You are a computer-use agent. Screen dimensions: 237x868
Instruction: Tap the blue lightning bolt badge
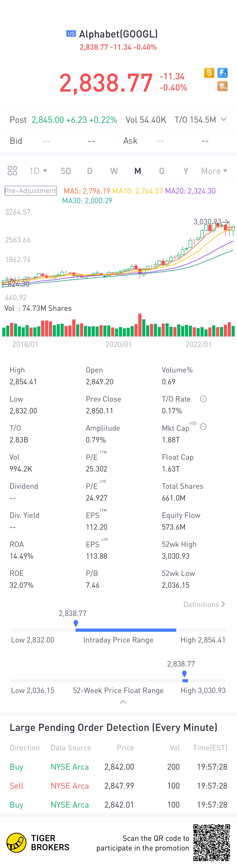tap(222, 73)
